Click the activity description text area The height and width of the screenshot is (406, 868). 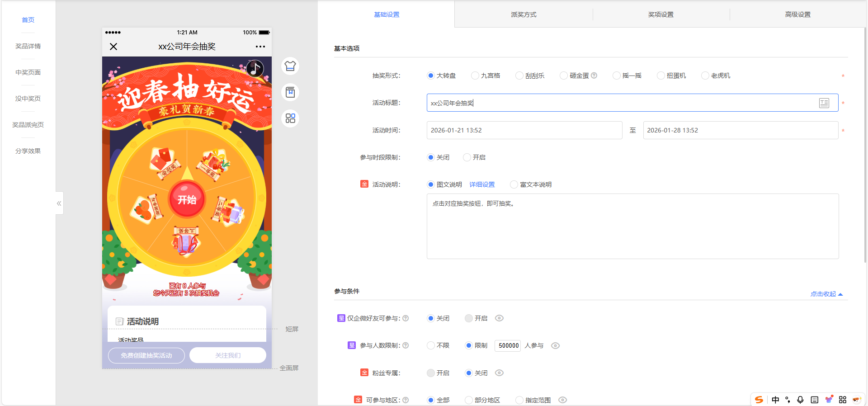pyautogui.click(x=633, y=227)
